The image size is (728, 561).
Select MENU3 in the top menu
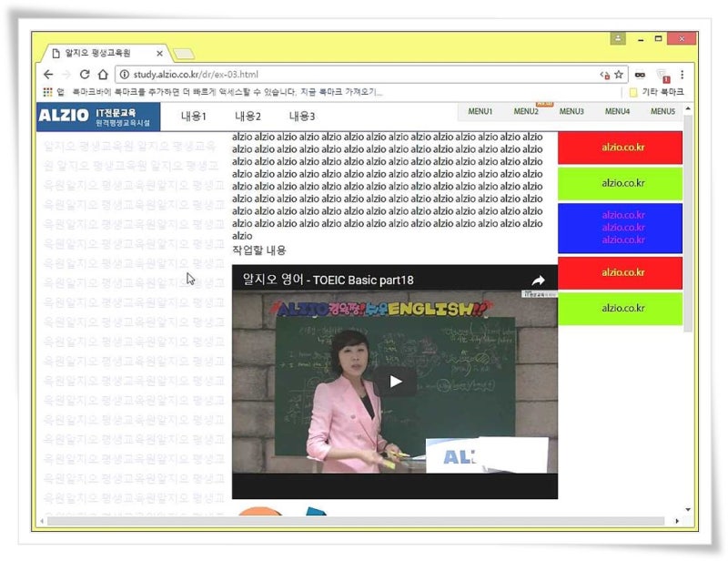click(x=571, y=111)
